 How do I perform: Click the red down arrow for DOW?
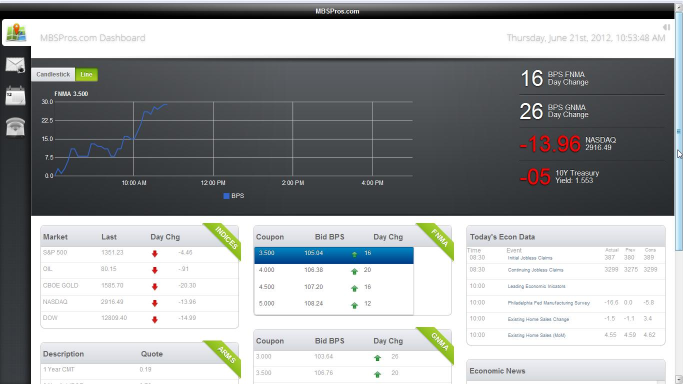coord(155,320)
